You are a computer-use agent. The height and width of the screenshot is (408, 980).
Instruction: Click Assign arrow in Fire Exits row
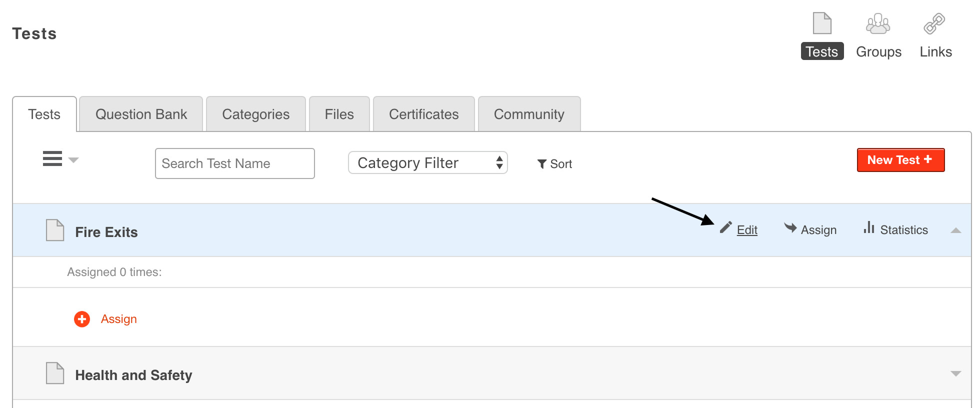coord(790,228)
